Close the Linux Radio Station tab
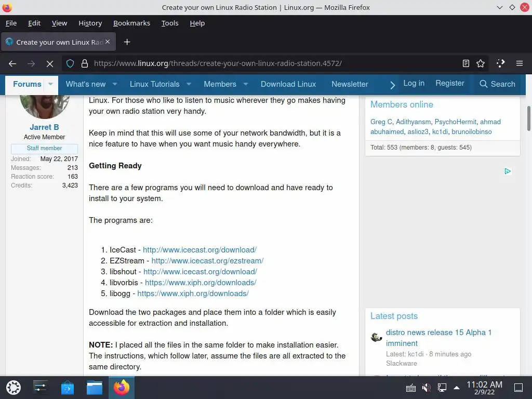The height and width of the screenshot is (399, 532). [108, 42]
